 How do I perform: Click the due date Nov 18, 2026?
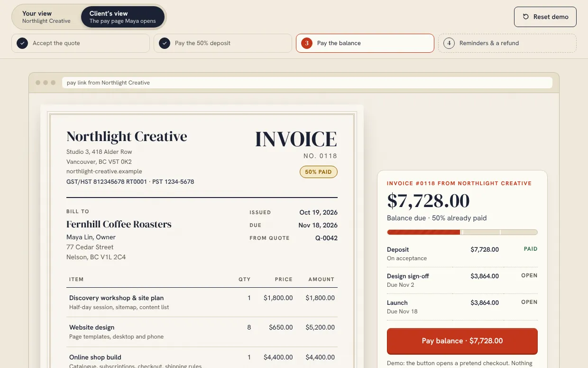point(318,225)
